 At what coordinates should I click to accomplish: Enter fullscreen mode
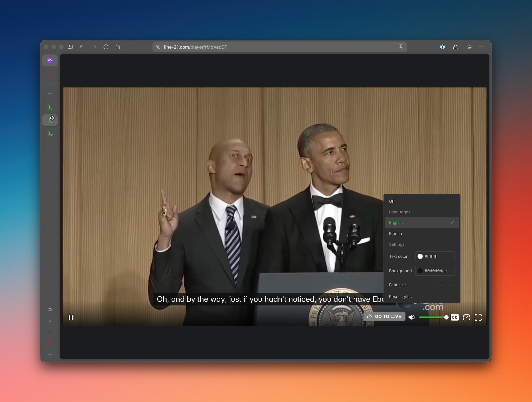[x=478, y=317]
